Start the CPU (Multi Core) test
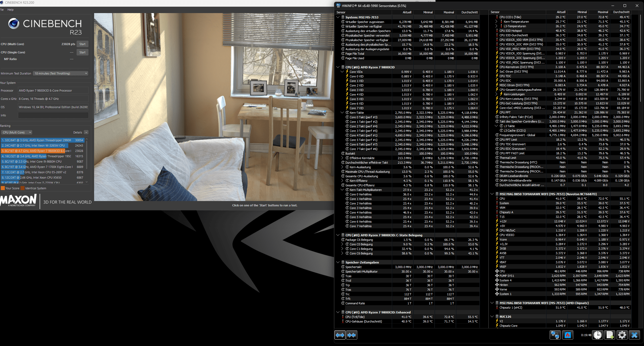Image resolution: width=644 pixels, height=346 pixels. [x=82, y=44]
